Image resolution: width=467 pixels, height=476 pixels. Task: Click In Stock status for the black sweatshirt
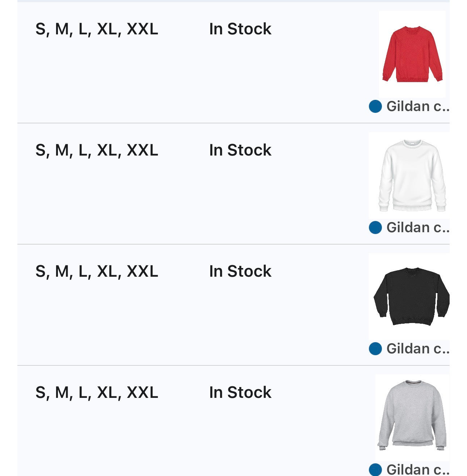(240, 272)
